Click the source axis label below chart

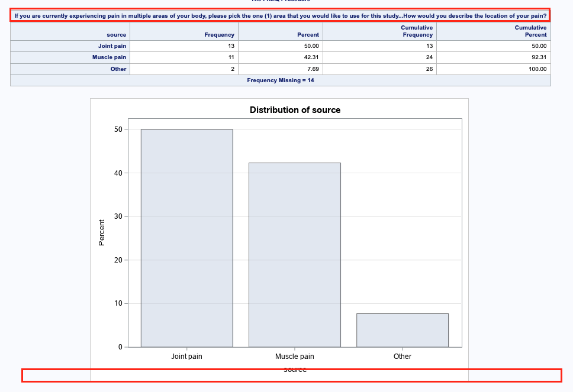click(x=294, y=368)
